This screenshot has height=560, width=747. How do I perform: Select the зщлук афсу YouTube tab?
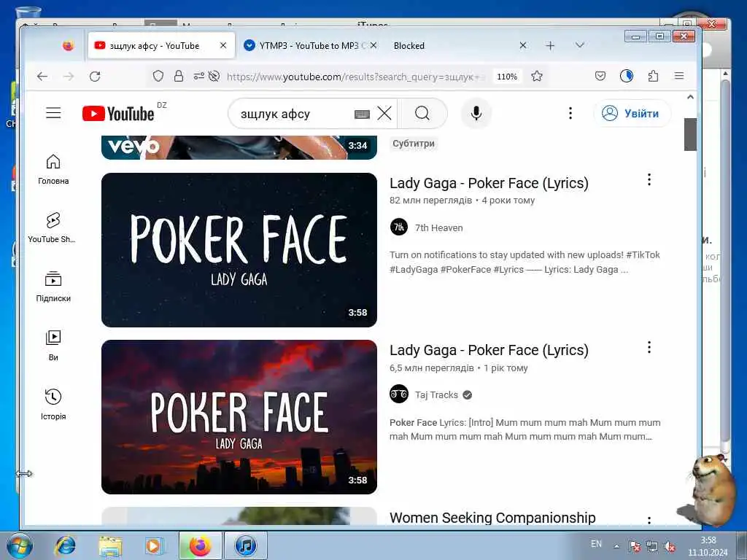pos(154,46)
